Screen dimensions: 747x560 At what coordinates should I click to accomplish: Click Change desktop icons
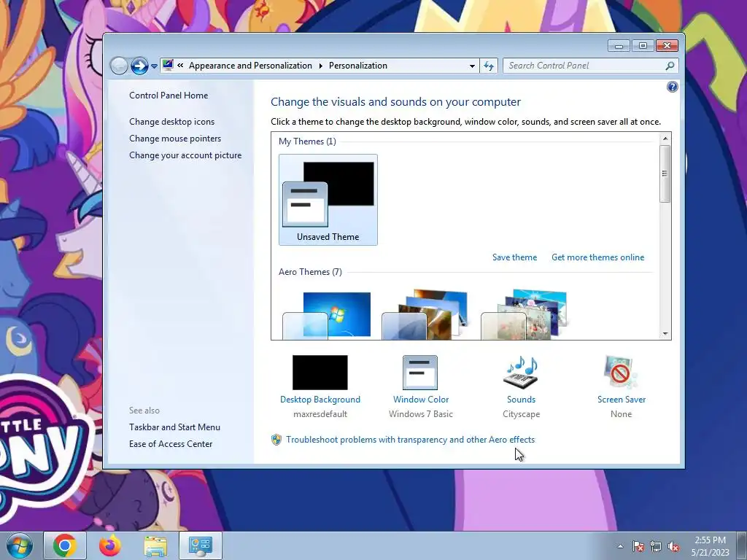coord(171,122)
